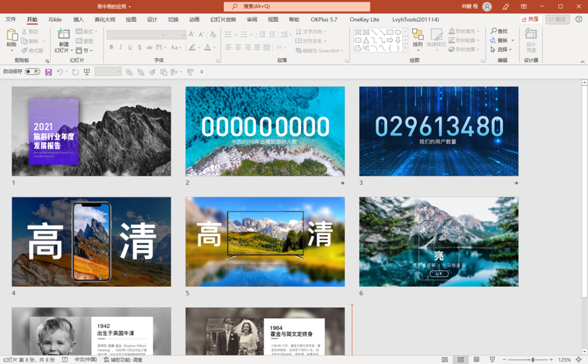
Task: Click the Quick Styles (快速样式) icon
Action: click(x=437, y=34)
